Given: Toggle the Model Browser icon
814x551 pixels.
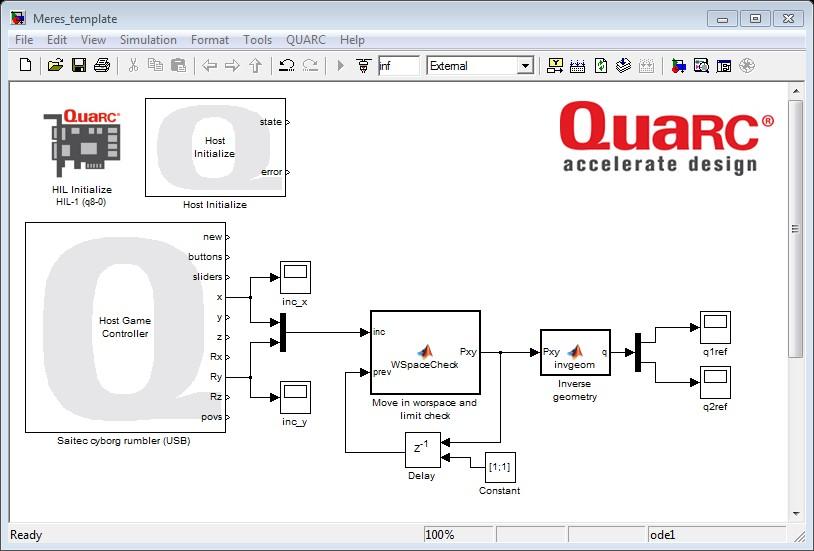Looking at the screenshot, I should pos(724,65).
